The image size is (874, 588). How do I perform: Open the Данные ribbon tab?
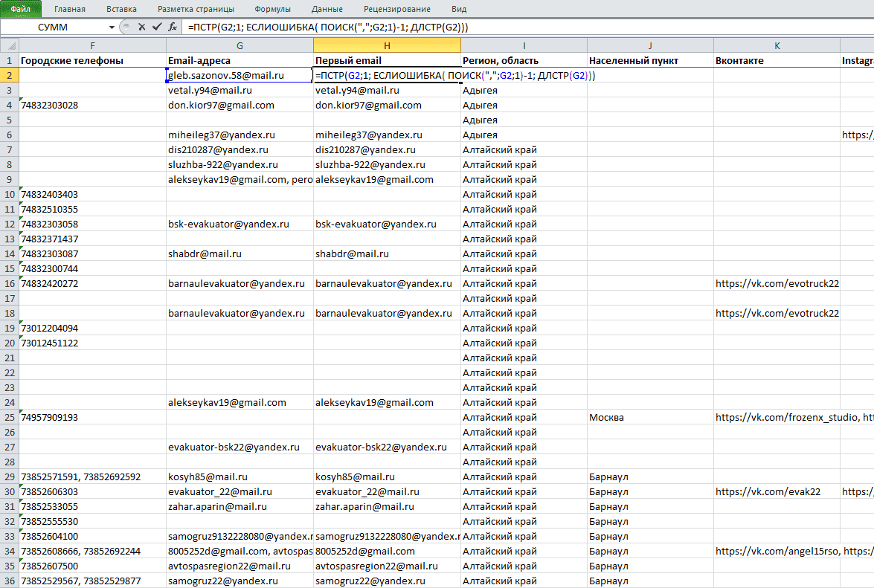327,9
